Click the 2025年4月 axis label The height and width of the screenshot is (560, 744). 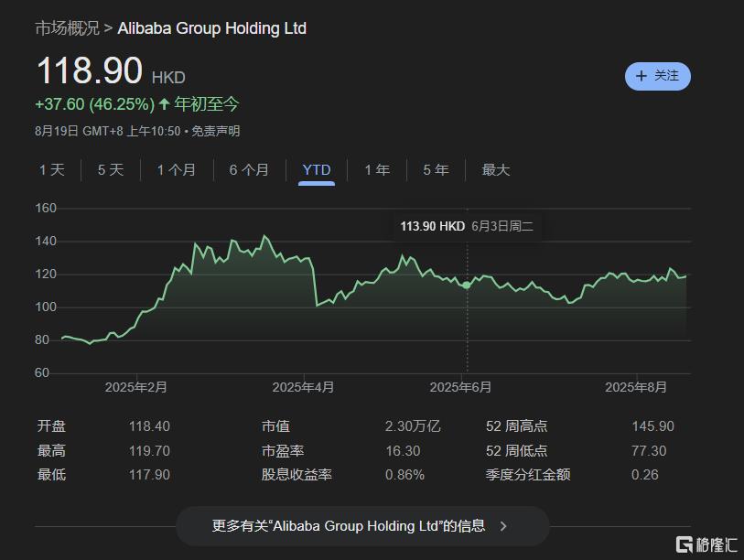click(303, 387)
